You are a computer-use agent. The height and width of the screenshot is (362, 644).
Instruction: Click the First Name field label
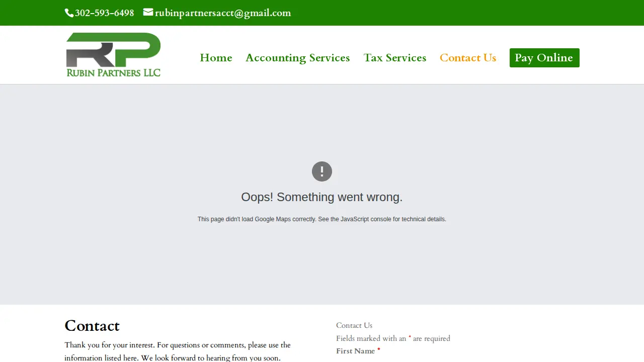(358, 351)
